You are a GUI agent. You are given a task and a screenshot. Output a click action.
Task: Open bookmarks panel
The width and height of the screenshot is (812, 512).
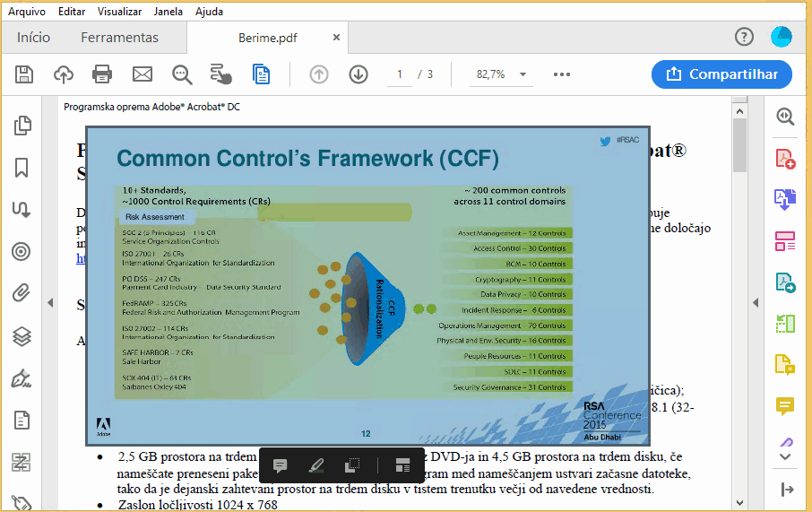[22, 168]
